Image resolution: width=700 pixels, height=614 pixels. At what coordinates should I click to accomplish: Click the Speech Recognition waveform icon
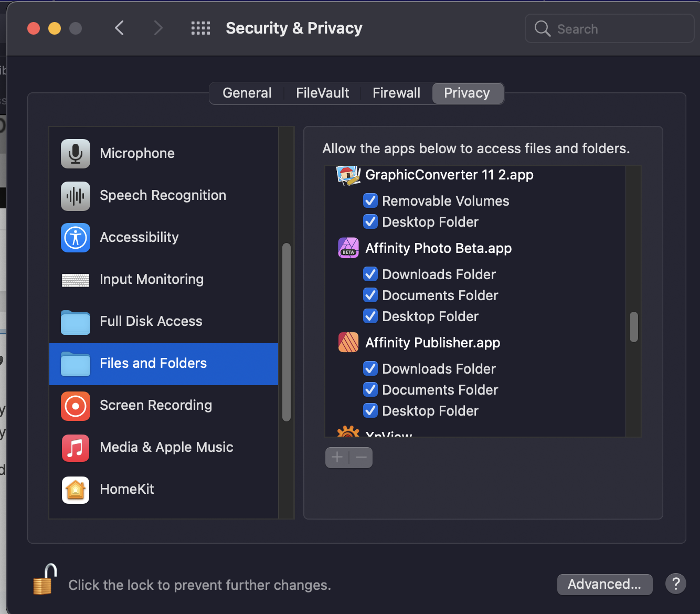pyautogui.click(x=76, y=196)
